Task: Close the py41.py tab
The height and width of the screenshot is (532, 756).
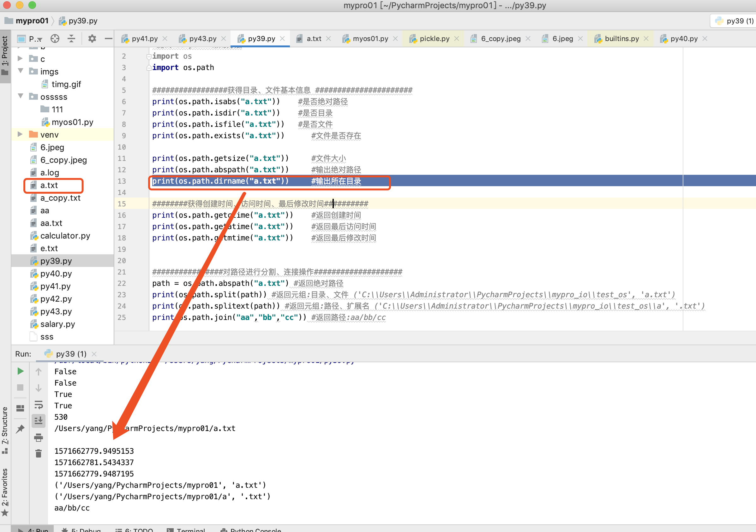Action: tap(165, 39)
